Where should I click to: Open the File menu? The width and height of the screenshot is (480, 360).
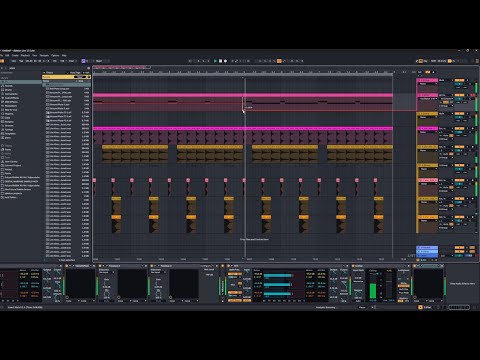click(x=2, y=55)
